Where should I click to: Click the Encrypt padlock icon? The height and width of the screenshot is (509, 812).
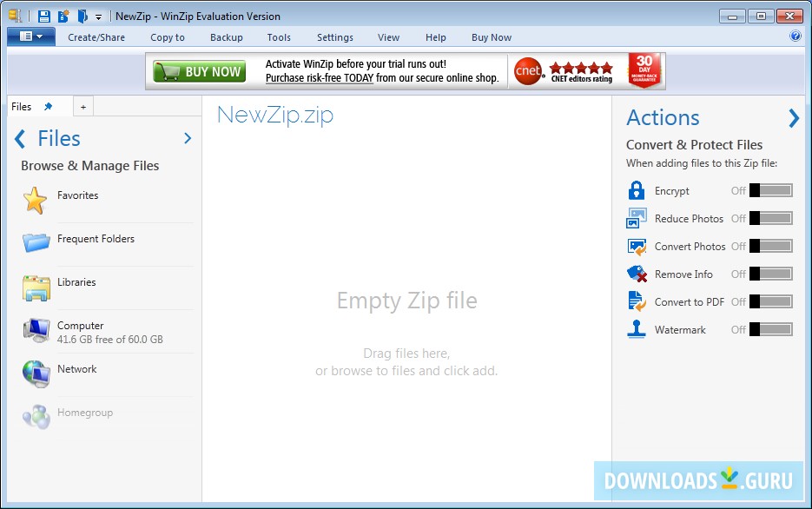tap(637, 190)
